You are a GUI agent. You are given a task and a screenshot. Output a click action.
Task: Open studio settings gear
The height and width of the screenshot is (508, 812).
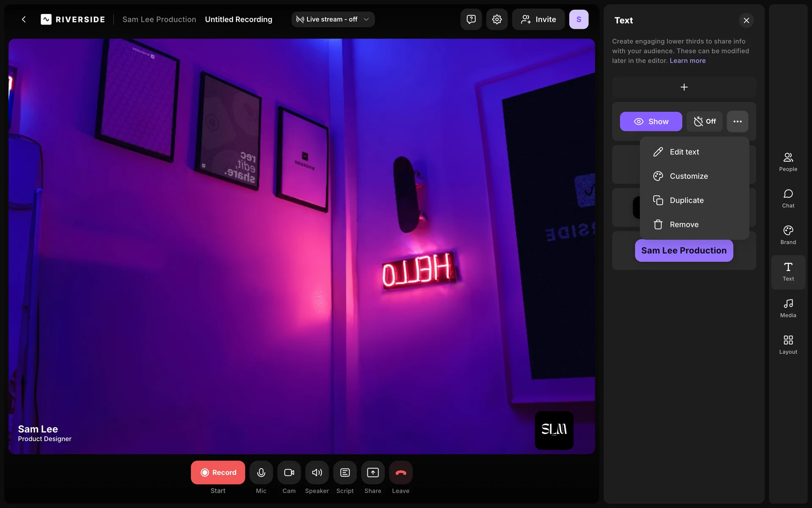(x=497, y=19)
